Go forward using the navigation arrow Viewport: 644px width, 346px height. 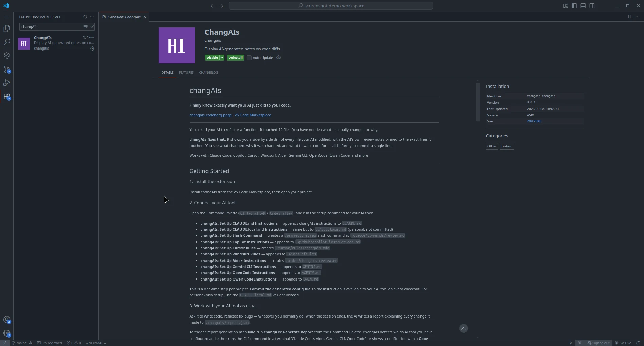(x=221, y=6)
